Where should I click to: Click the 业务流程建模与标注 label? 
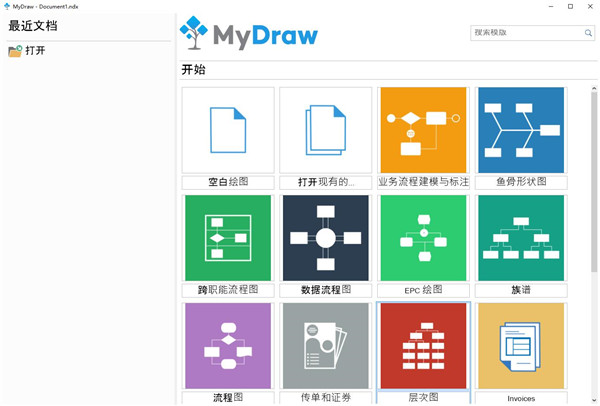point(423,182)
